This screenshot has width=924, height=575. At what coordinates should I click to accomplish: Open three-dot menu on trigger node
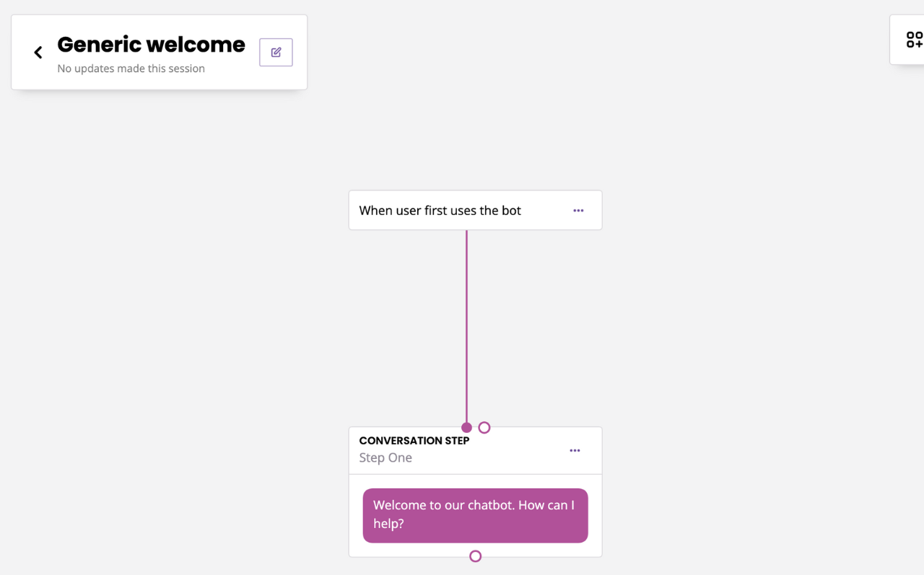pos(578,211)
